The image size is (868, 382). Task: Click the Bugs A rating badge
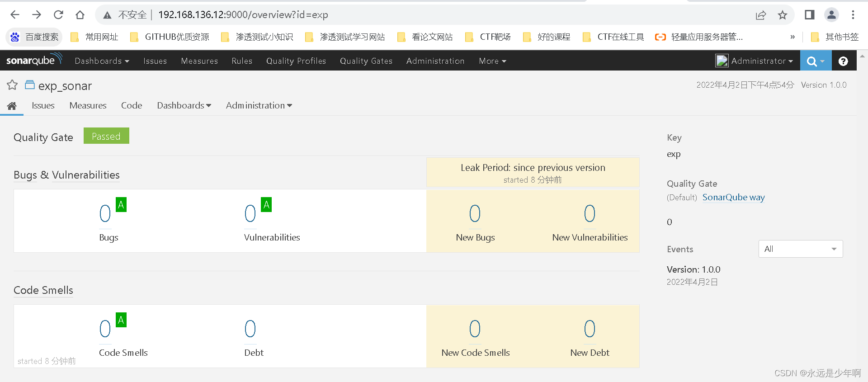click(x=121, y=205)
